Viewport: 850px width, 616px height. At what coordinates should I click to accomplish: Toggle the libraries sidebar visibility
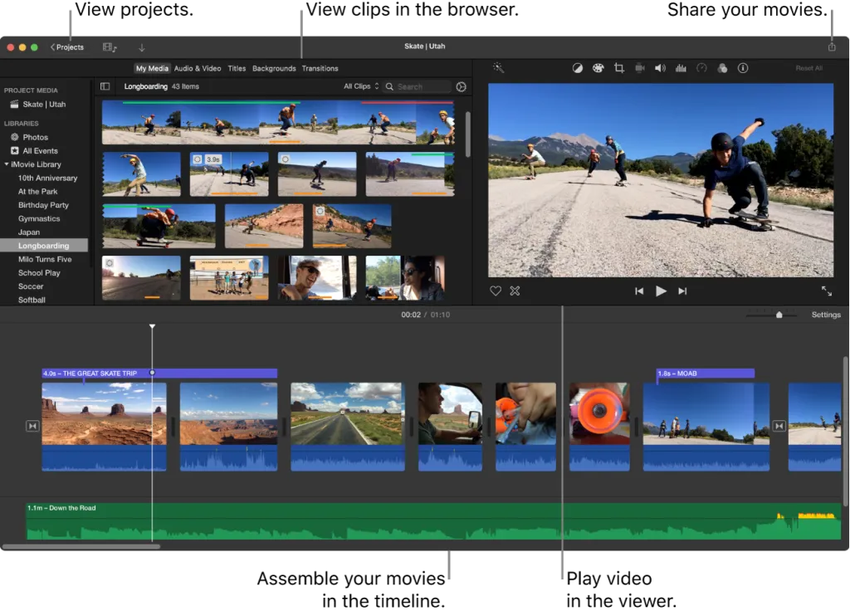(x=105, y=86)
